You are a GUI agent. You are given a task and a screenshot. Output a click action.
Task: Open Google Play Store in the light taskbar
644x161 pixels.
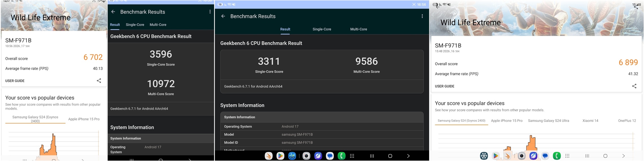495,156
